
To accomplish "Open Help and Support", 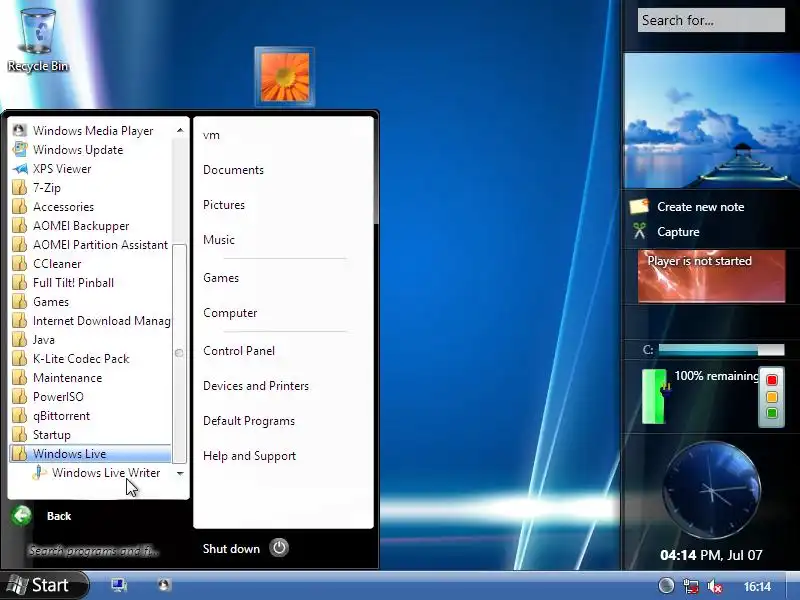I will (249, 456).
